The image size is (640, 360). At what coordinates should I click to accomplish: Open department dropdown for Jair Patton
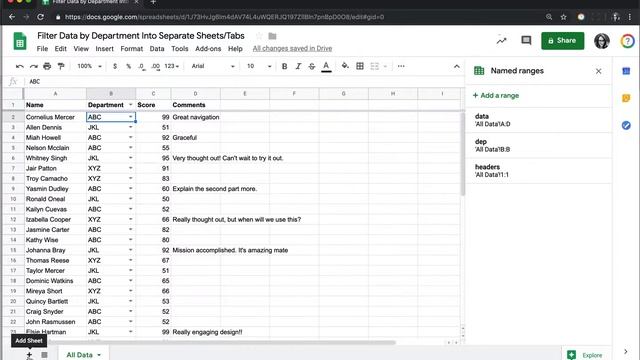click(x=131, y=168)
